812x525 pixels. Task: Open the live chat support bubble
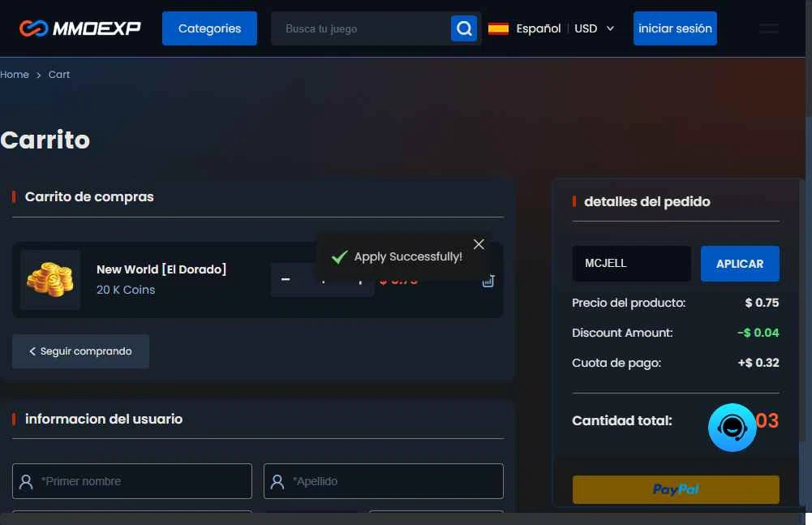click(733, 428)
